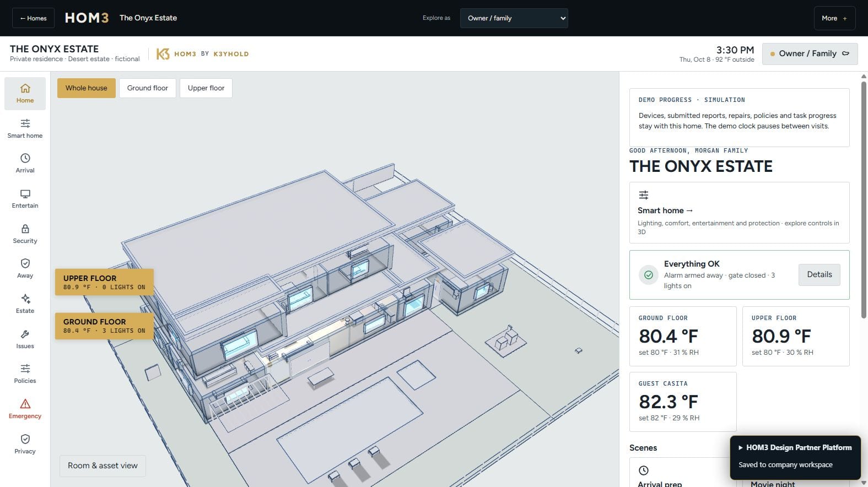Expand the HOM3 Design Partner Platform panel
Image resolution: width=868 pixels, height=487 pixels.
(795, 447)
